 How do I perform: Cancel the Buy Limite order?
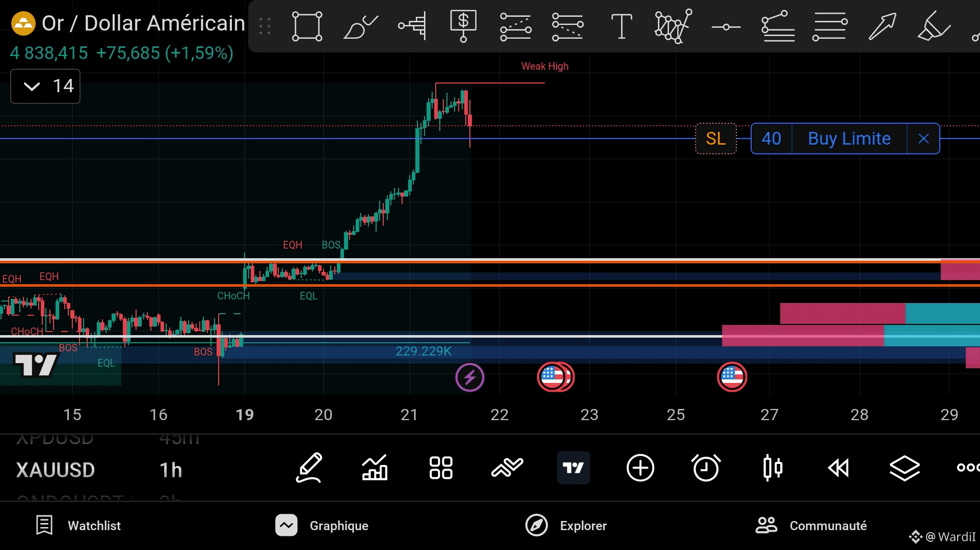[923, 139]
